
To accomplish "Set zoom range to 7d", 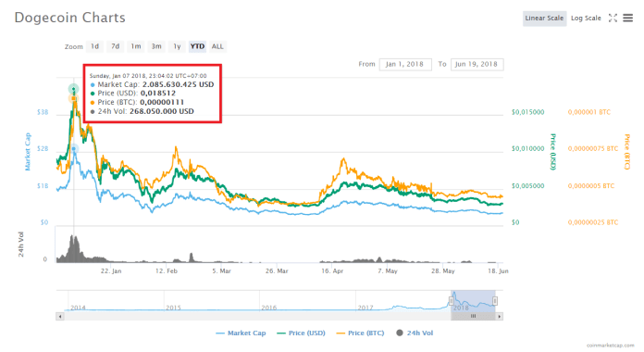I will pos(116,46).
